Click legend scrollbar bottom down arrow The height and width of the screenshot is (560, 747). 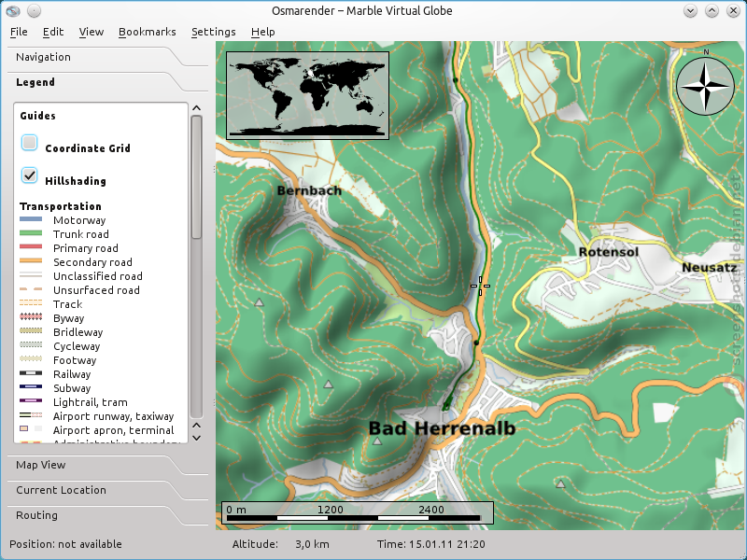(196, 438)
